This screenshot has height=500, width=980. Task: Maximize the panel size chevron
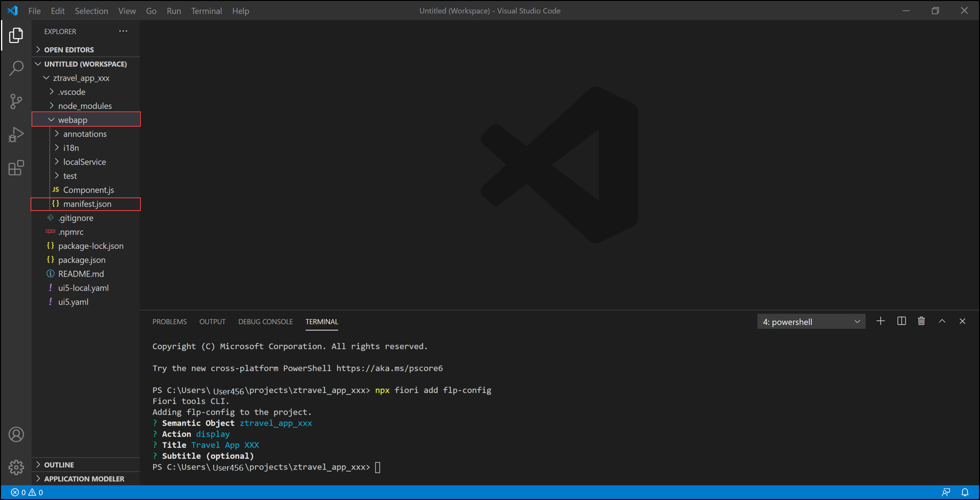[x=942, y=321]
